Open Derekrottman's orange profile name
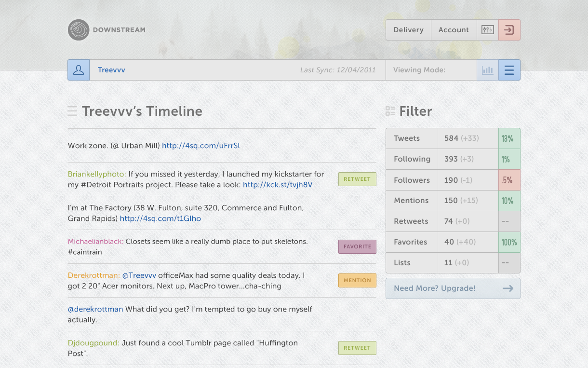The width and height of the screenshot is (588, 368). (x=94, y=275)
